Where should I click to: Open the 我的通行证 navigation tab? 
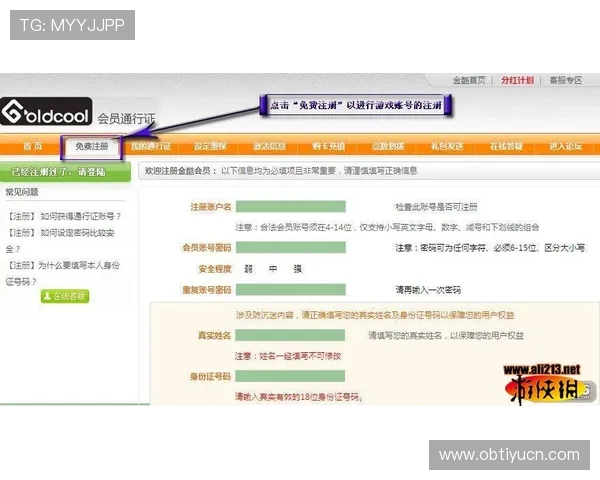[x=151, y=146]
